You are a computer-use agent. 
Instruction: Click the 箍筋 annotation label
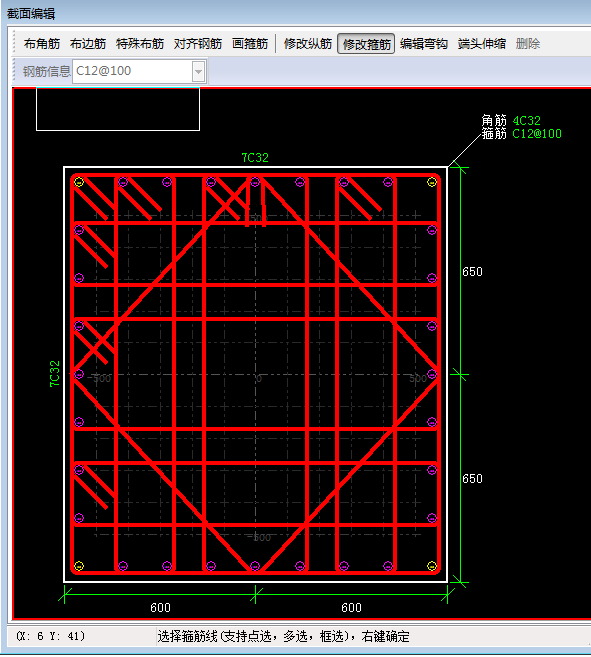(x=494, y=134)
